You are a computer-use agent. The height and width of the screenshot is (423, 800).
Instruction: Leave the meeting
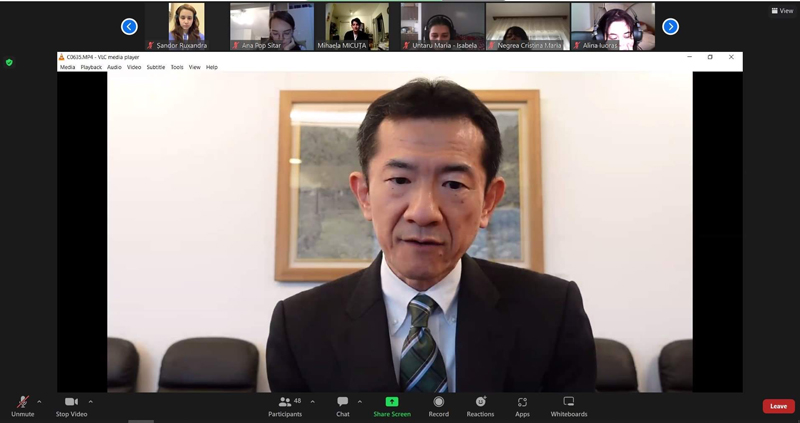[779, 406]
